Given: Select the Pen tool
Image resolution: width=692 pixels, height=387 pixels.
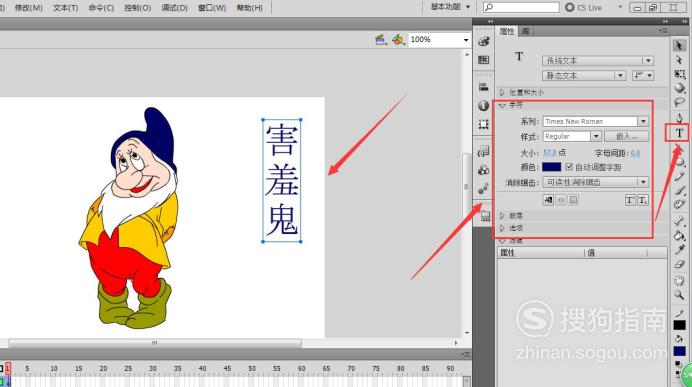Looking at the screenshot, I should tap(680, 118).
